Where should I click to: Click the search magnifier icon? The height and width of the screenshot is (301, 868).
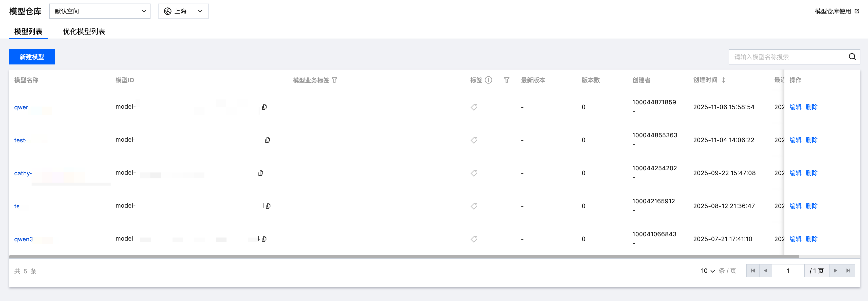pyautogui.click(x=852, y=57)
